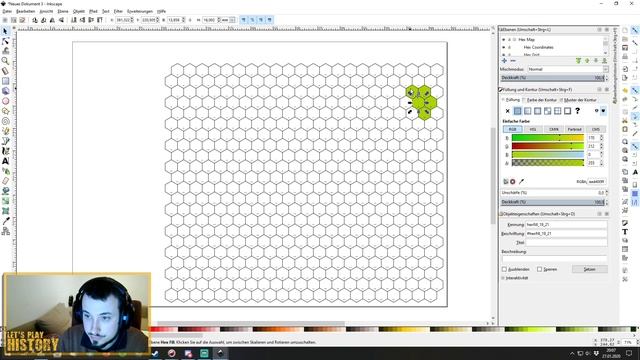640x360 pixels.
Task: Increase the G color value spinner
Action: [601, 144]
